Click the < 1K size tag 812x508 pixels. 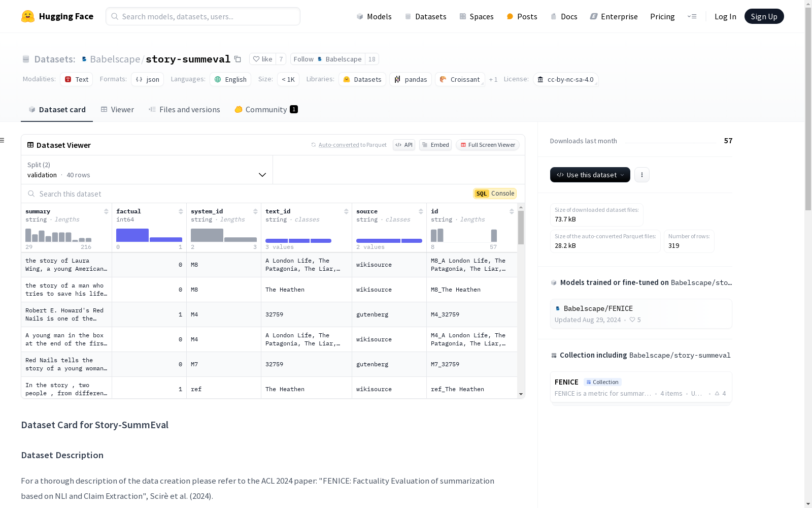point(288,79)
